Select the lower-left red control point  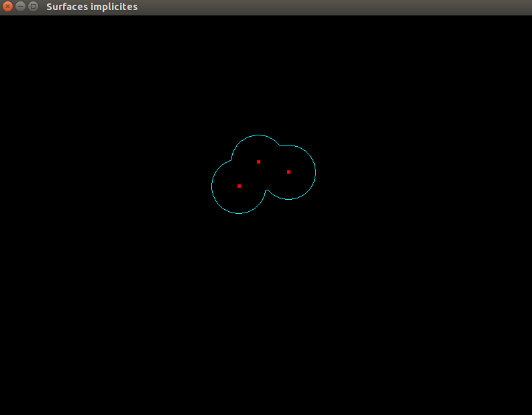pyautogui.click(x=240, y=186)
